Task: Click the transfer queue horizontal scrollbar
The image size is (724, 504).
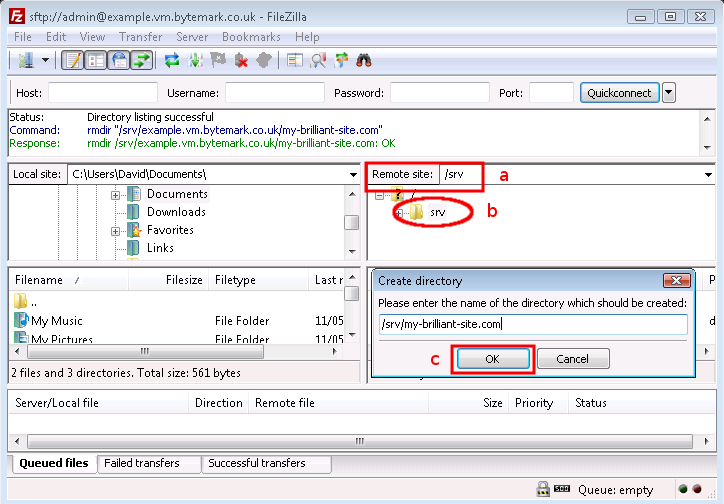Action: [x=360, y=441]
